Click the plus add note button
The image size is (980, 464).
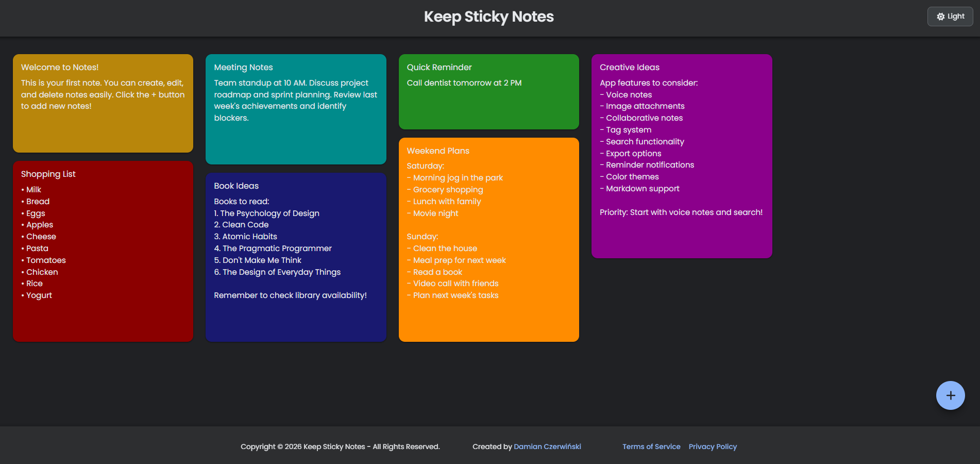[x=950, y=395]
